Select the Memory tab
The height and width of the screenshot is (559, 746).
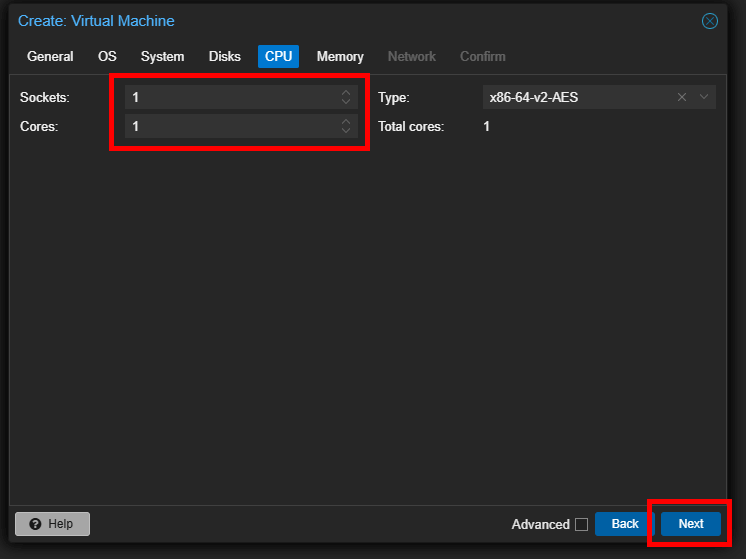340,57
